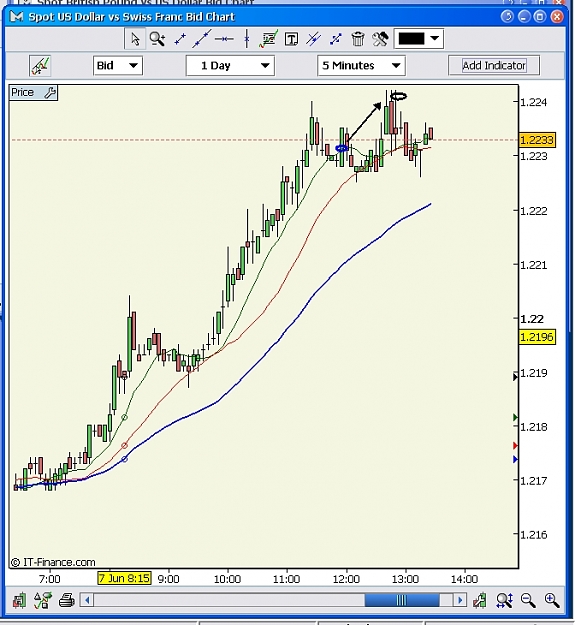The height and width of the screenshot is (625, 575).
Task: Maximize the Swiss Franc chart window
Action: pyautogui.click(x=540, y=17)
